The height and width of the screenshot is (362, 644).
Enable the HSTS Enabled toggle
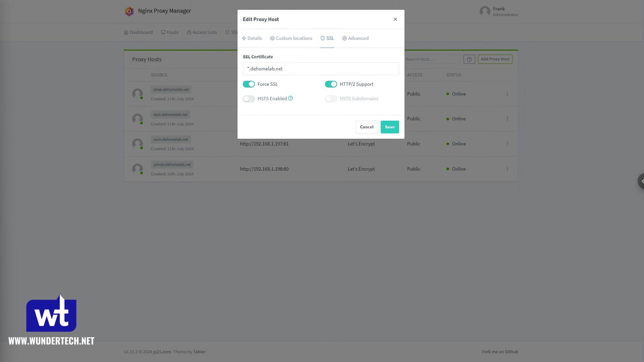[x=249, y=99]
